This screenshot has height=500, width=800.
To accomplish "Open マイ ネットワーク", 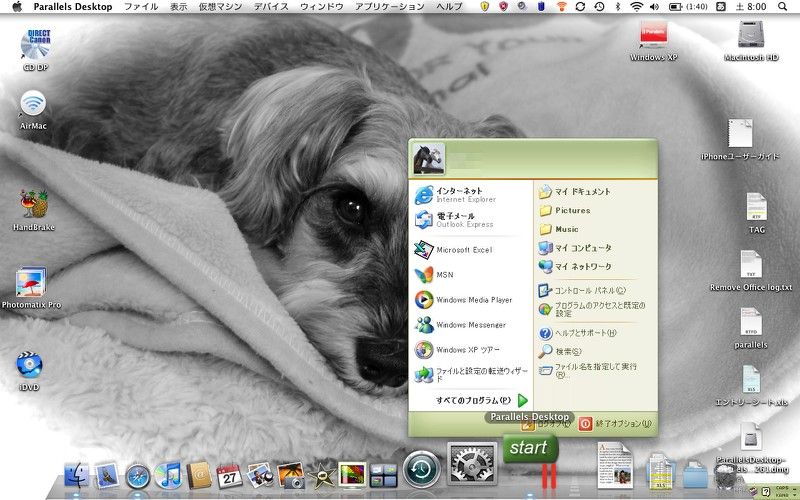I will click(x=576, y=266).
